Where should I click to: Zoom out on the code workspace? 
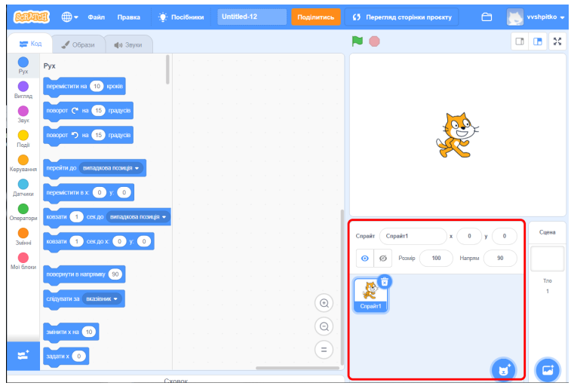324,326
